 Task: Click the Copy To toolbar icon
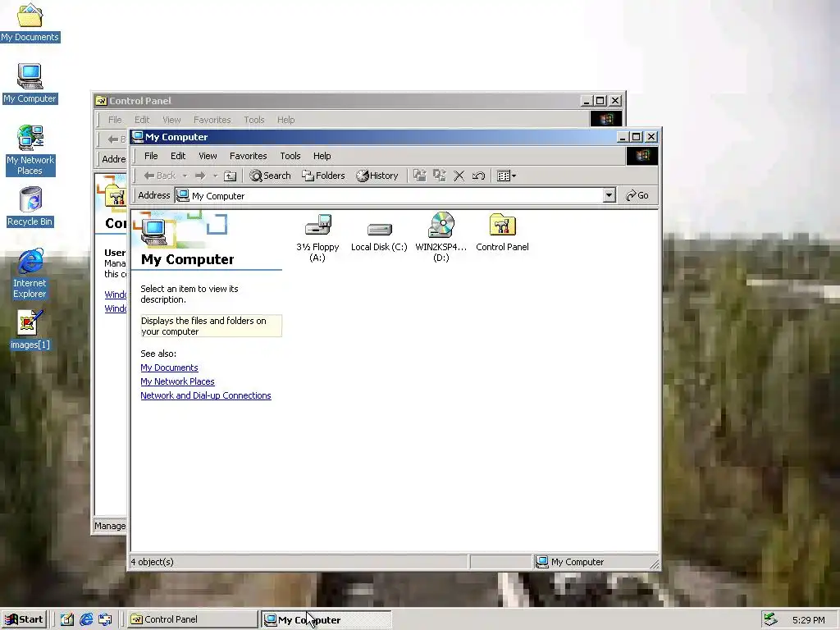(x=440, y=176)
